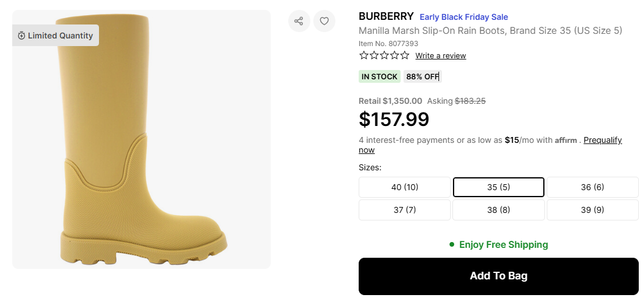The image size is (644, 305).
Task: Select size 40 (10)
Action: [405, 187]
